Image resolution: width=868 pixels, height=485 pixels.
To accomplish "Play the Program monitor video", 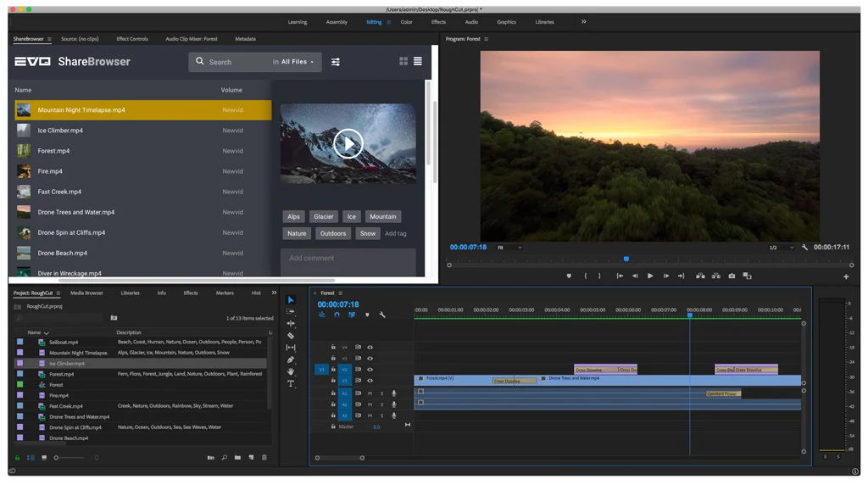I will click(650, 276).
